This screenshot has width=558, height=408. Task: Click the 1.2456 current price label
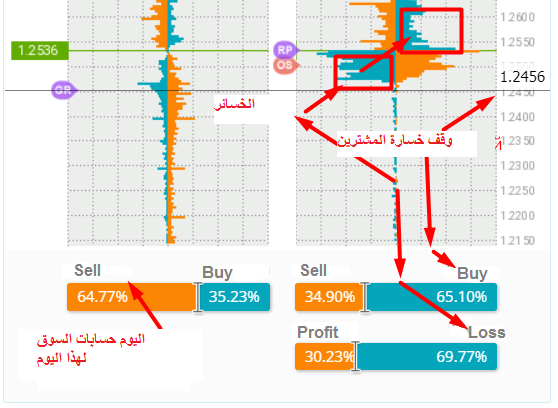522,77
